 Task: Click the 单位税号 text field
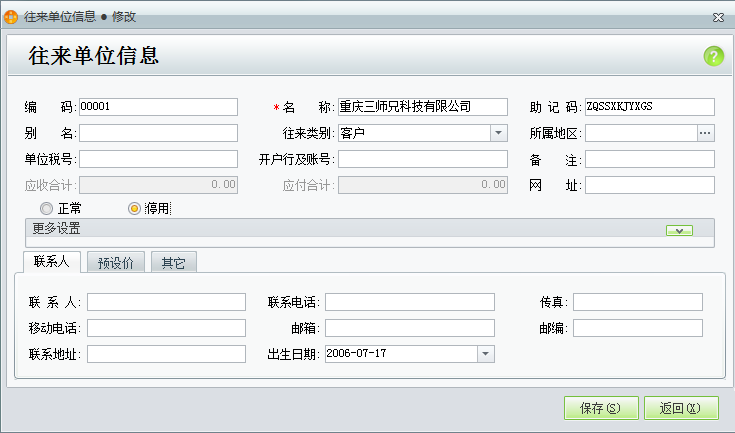158,159
